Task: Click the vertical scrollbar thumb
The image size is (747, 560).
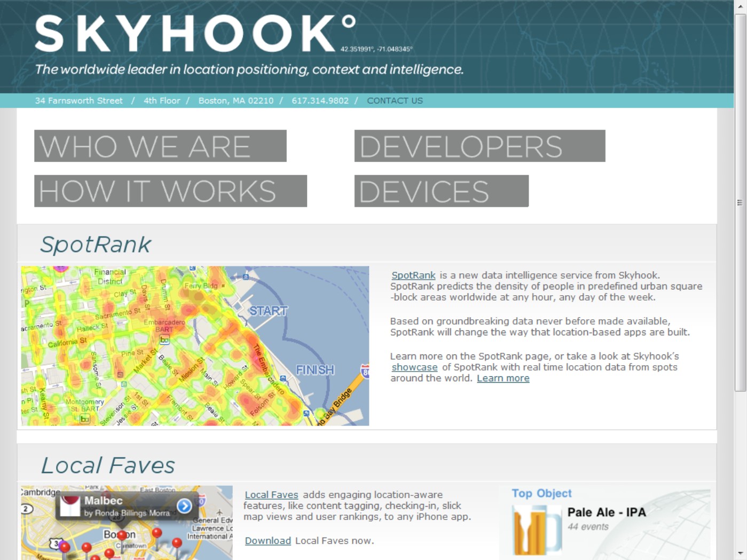Action: point(740,203)
